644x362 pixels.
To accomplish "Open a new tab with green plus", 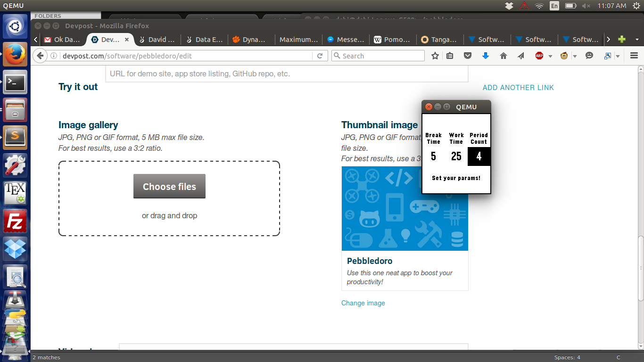I will click(622, 40).
